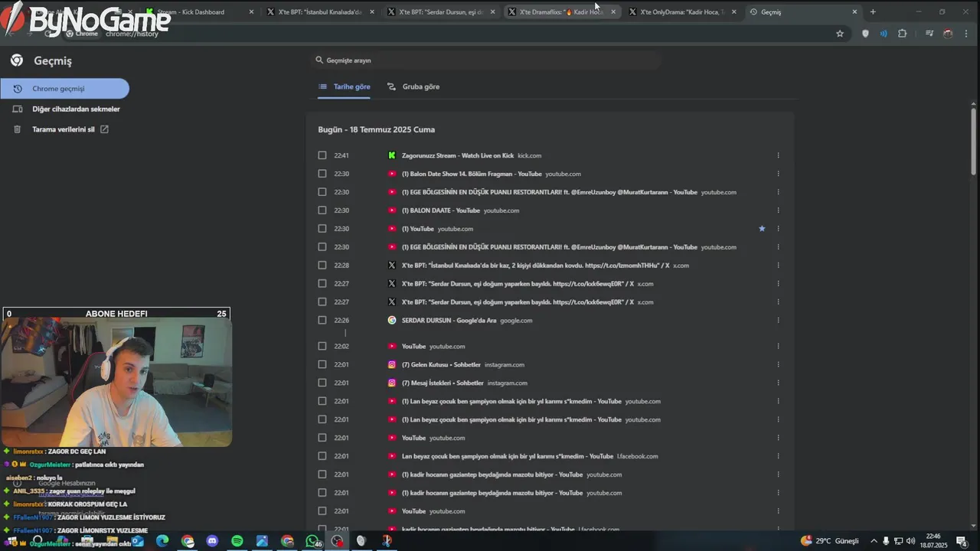Viewport: 980px width, 551px height.
Task: Open WhatsApp from the taskbar
Action: [x=312, y=541]
